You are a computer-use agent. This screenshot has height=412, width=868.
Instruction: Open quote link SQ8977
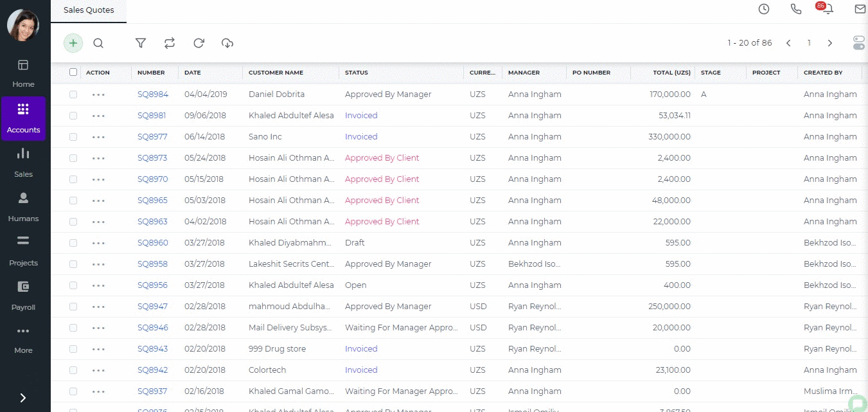[x=152, y=137]
